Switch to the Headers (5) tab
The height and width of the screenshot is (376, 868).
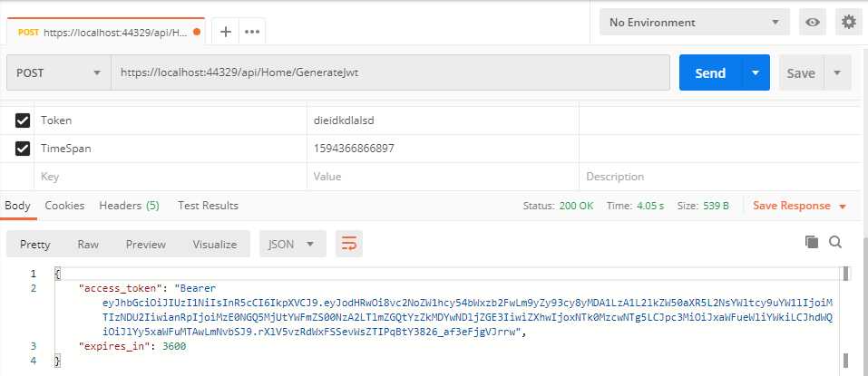[x=129, y=206]
